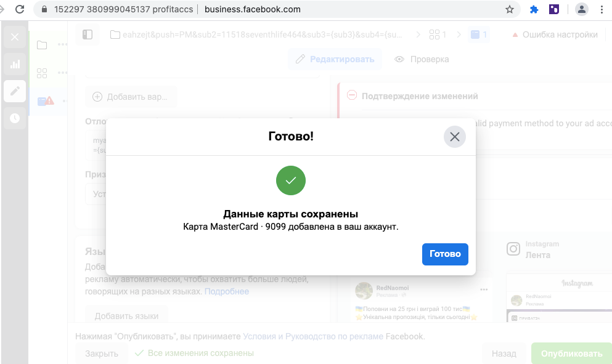Close the Готово! dialog with X
612x364 pixels.
455,137
